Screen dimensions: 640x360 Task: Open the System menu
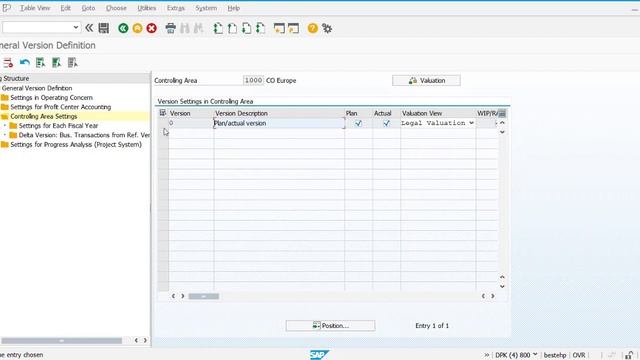point(206,8)
